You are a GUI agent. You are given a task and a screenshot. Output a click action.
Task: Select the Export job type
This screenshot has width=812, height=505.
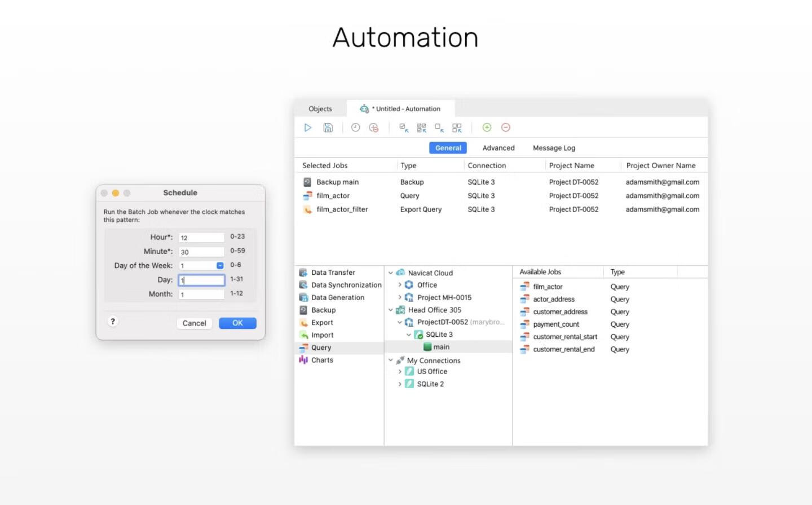click(x=339, y=323)
